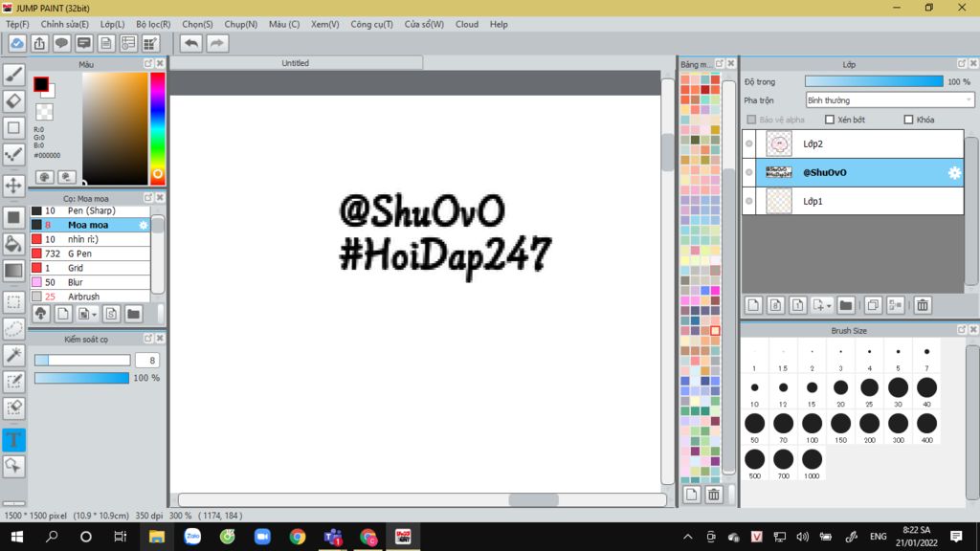Select the Bucket fill tool

coord(13,244)
